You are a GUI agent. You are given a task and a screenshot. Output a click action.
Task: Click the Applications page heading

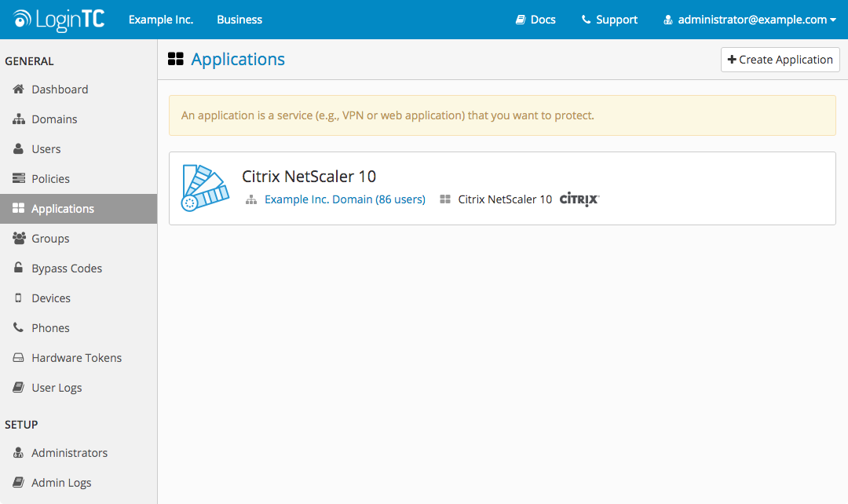coord(238,59)
